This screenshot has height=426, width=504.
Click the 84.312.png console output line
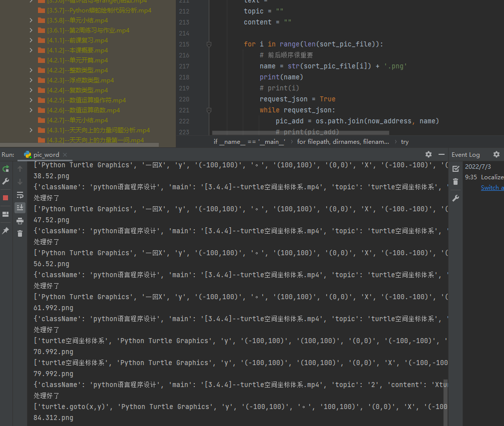pos(53,418)
